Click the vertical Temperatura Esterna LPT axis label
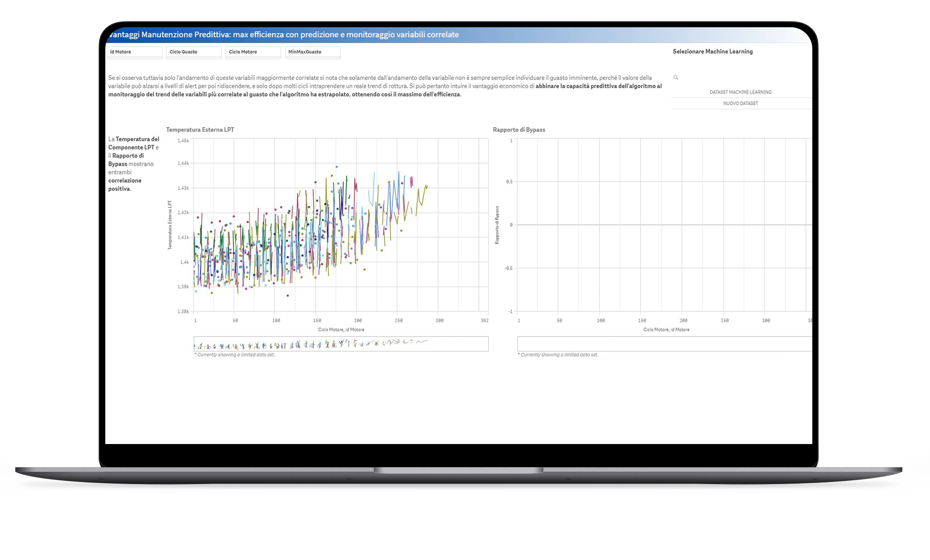This screenshot has height=560, width=930. (170, 225)
